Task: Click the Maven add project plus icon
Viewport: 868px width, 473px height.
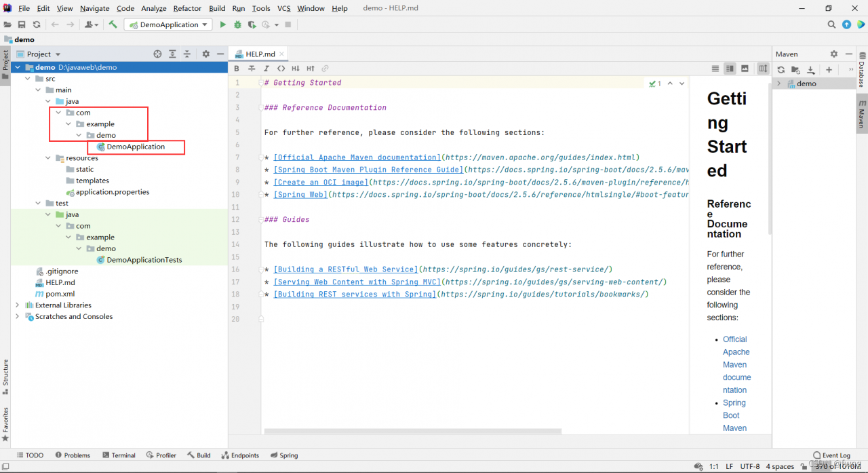Action: [x=829, y=69]
